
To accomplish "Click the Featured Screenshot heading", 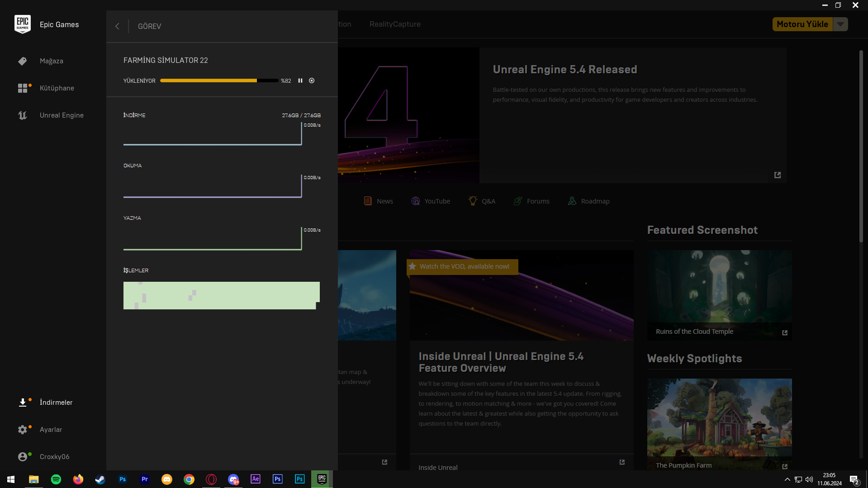I will point(702,230).
